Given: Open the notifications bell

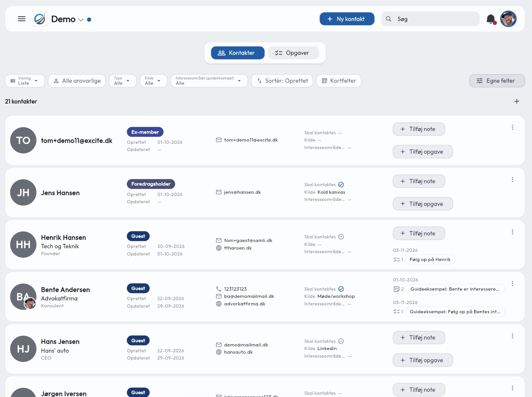Looking at the screenshot, I should tap(491, 19).
